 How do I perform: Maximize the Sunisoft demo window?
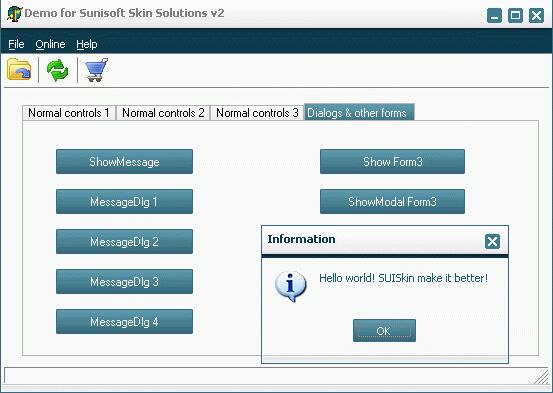click(515, 16)
